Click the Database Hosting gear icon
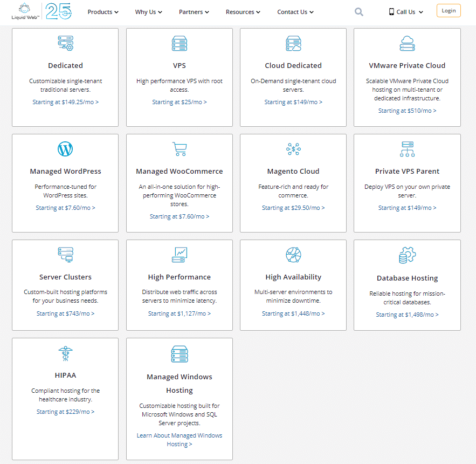Viewport: 476px width, 464px height. point(407,255)
